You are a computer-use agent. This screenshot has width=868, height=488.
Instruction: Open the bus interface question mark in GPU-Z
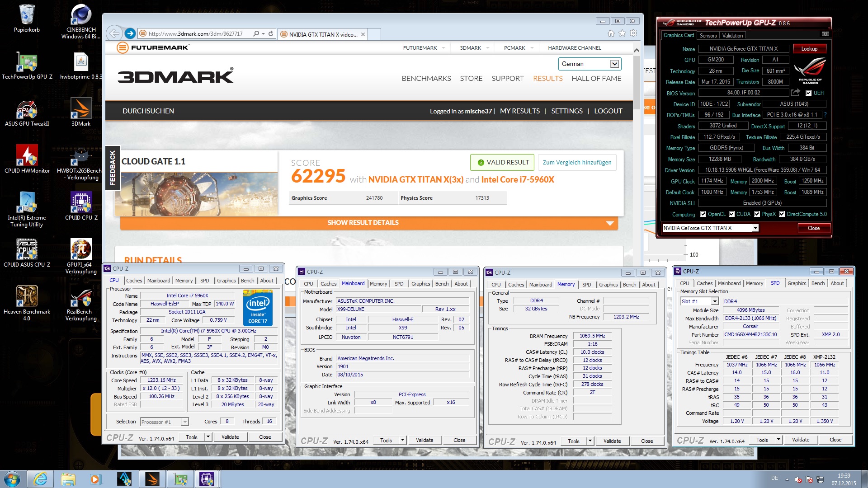pos(825,115)
